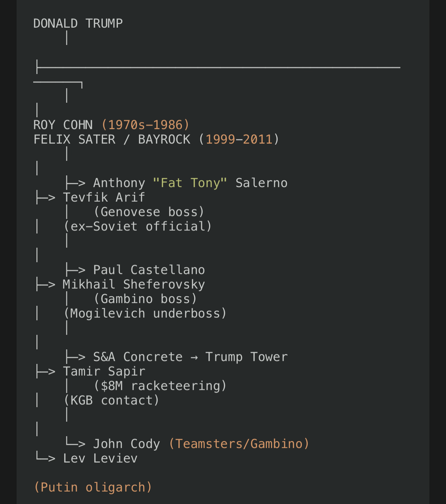Click the ($8M racketeering) note
The height and width of the screenshot is (504, 446).
[x=160, y=386]
